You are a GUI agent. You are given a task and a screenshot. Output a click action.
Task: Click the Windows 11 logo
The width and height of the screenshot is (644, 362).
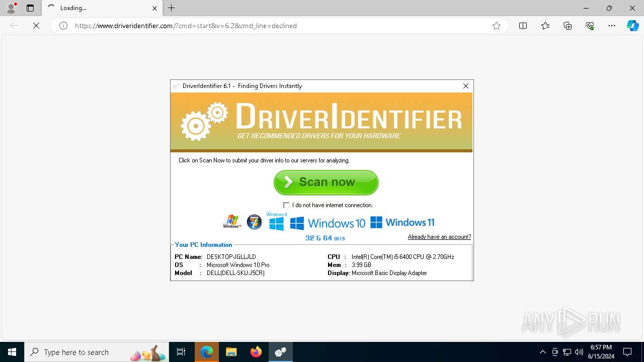(x=402, y=222)
